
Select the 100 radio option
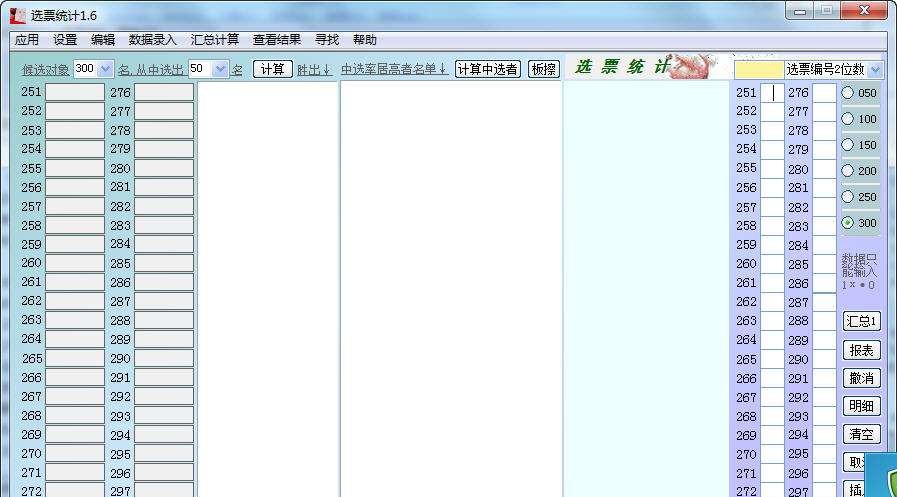coord(848,118)
